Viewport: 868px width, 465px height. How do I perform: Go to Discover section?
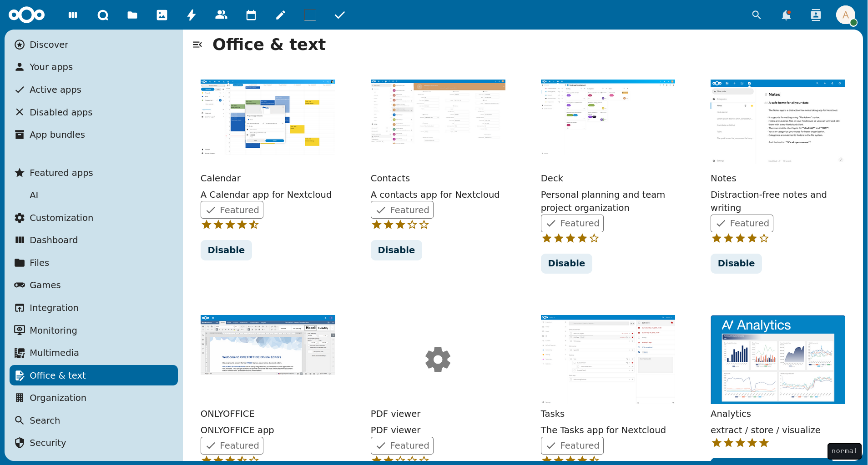tap(94, 45)
